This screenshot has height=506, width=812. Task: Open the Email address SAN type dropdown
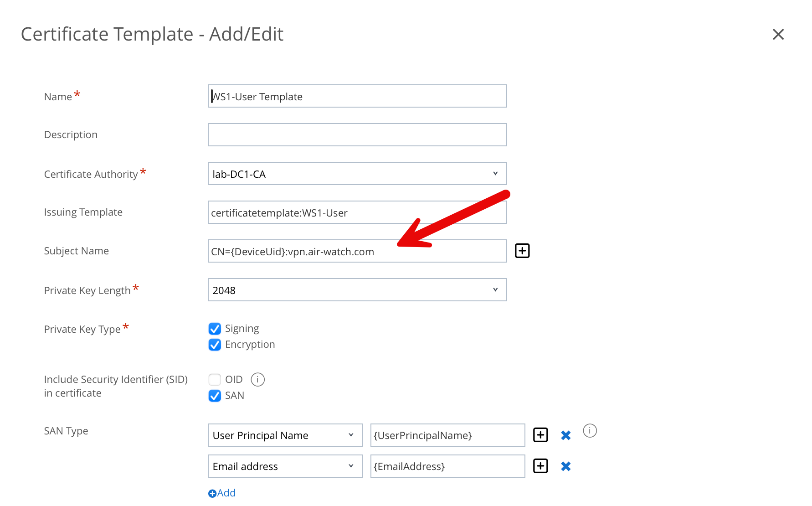pos(285,466)
